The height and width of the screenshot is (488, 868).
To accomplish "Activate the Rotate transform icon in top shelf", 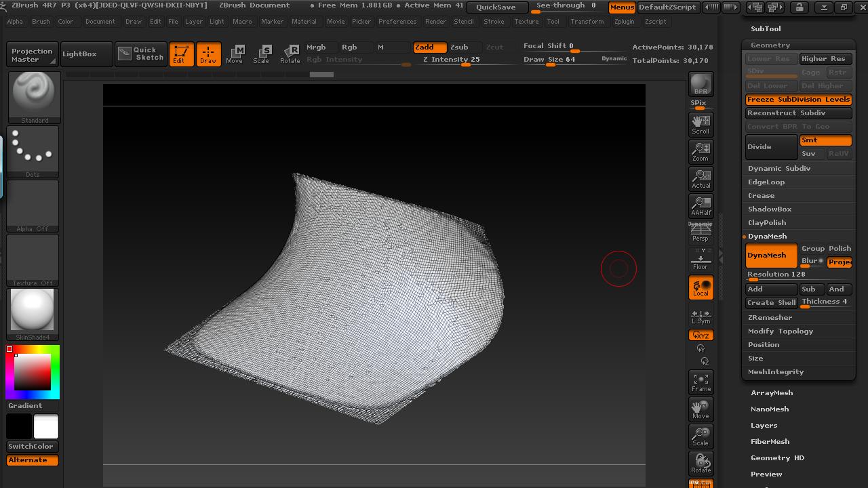I will point(290,54).
